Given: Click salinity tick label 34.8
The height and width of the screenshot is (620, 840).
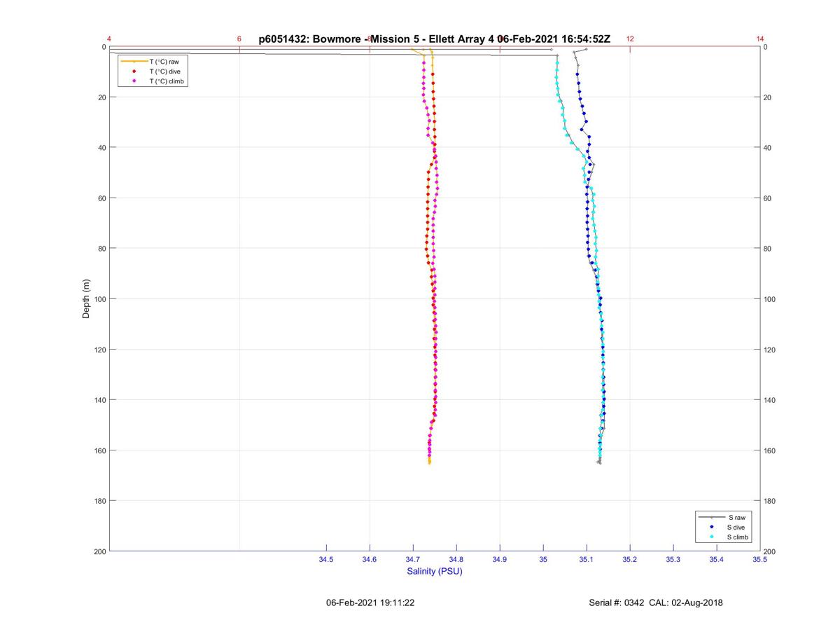Looking at the screenshot, I should [x=456, y=559].
